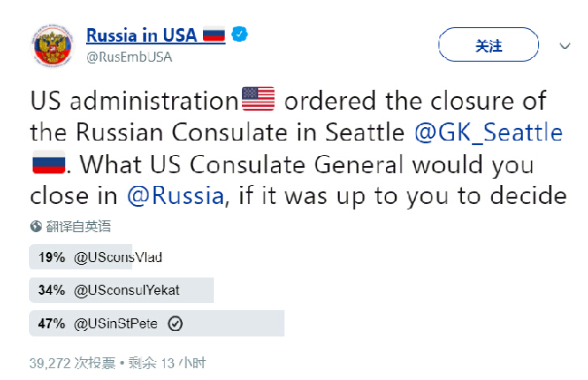Expand the tweet options chevron menu

[x=564, y=44]
